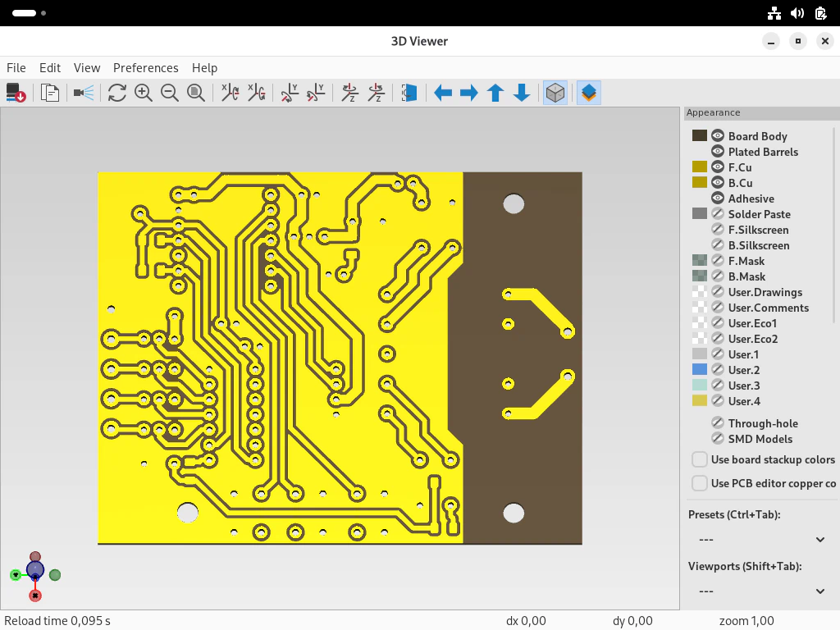
Task: Click the Render raytracing camera icon
Action: point(84,93)
